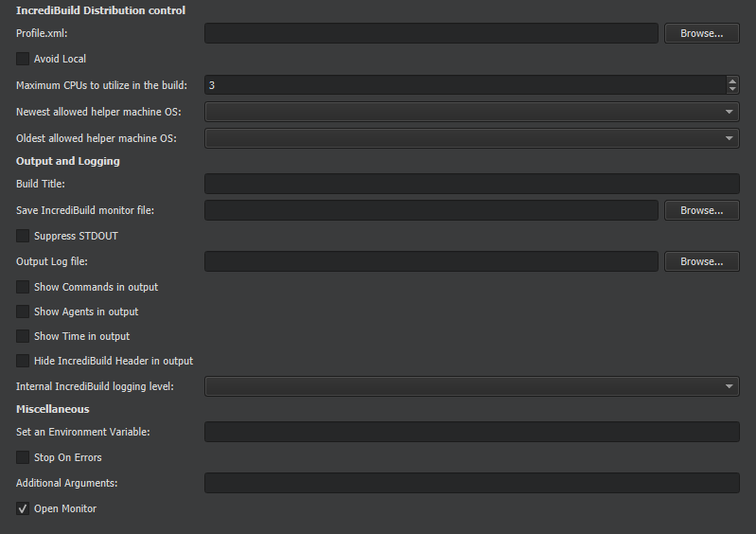This screenshot has width=756, height=534.
Task: Tick Show Time in output
Action: pos(23,336)
